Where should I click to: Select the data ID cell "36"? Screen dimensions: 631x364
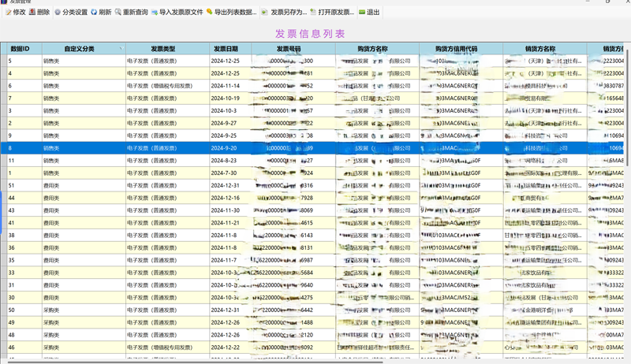pos(24,248)
